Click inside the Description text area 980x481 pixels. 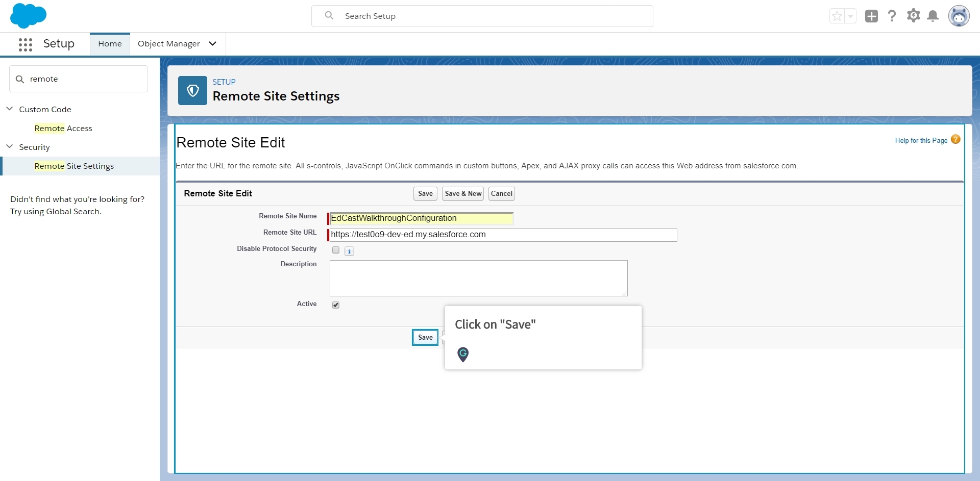(x=479, y=278)
